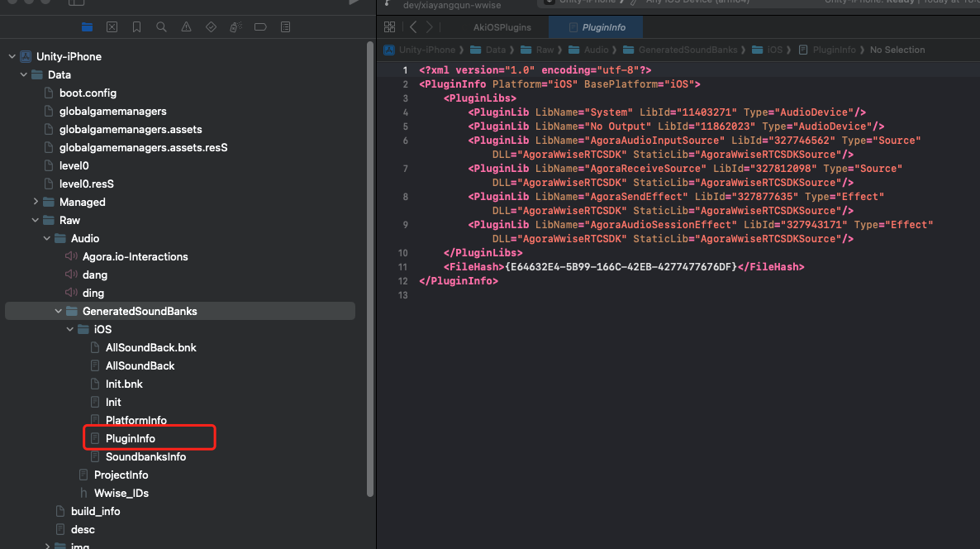Image resolution: width=980 pixels, height=549 pixels.
Task: Collapse the GeneratedSoundBanks folder chevron
Action: click(58, 311)
